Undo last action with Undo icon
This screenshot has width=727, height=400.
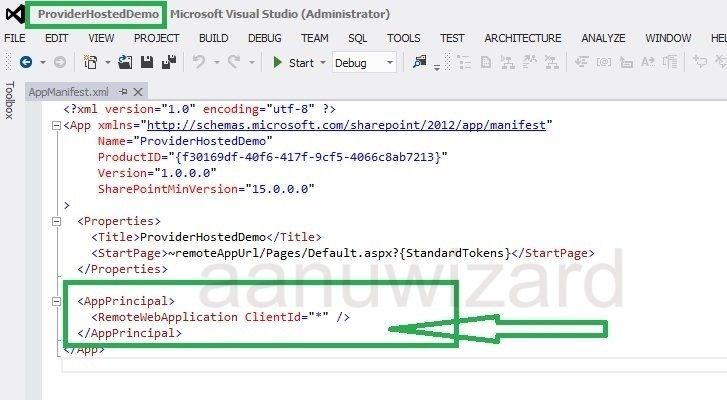tap(198, 62)
